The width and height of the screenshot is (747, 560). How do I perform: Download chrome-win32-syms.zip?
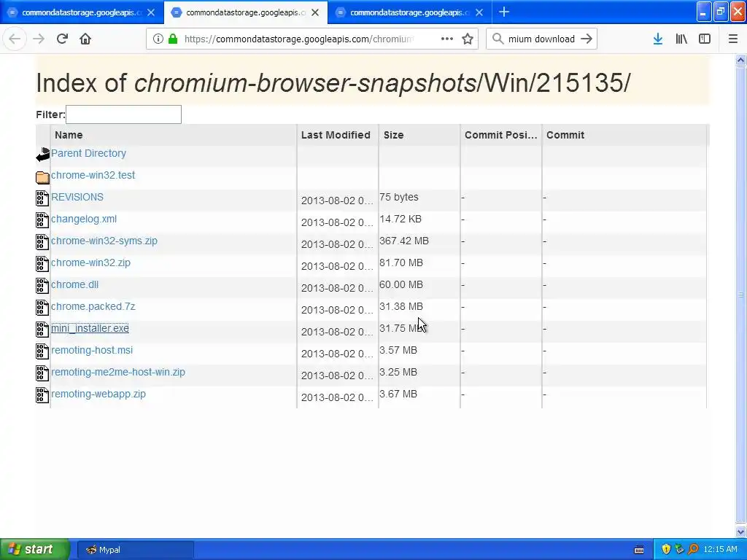[104, 241]
